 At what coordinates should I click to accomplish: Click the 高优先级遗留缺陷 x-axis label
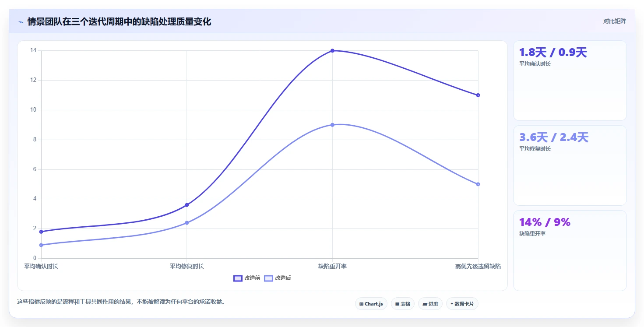(x=478, y=266)
